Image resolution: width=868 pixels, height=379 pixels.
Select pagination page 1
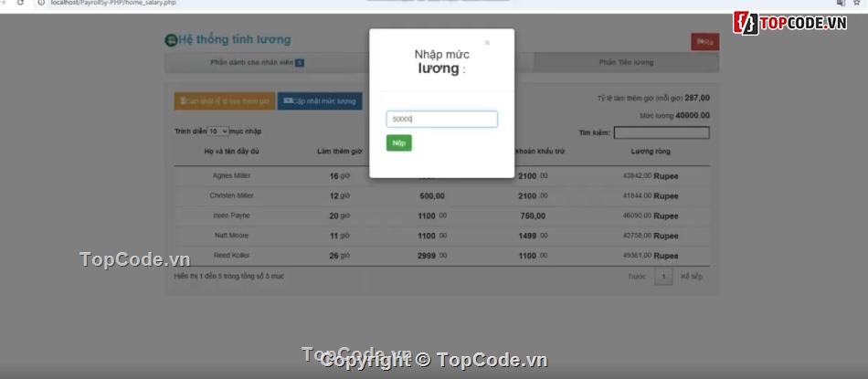tap(663, 277)
